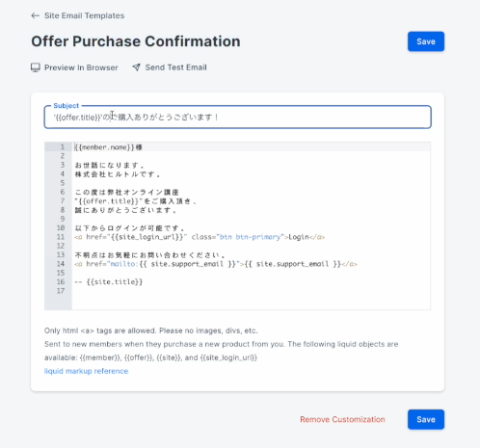Click the back arrow icon beside Site Email Templates
This screenshot has width=480, height=448.
click(x=36, y=15)
